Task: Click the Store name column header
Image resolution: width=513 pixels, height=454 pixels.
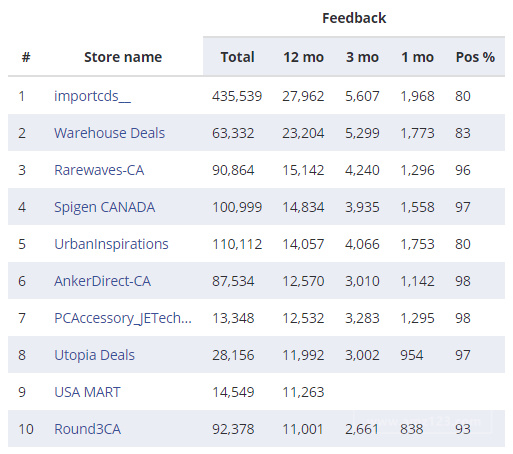Action: [123, 57]
